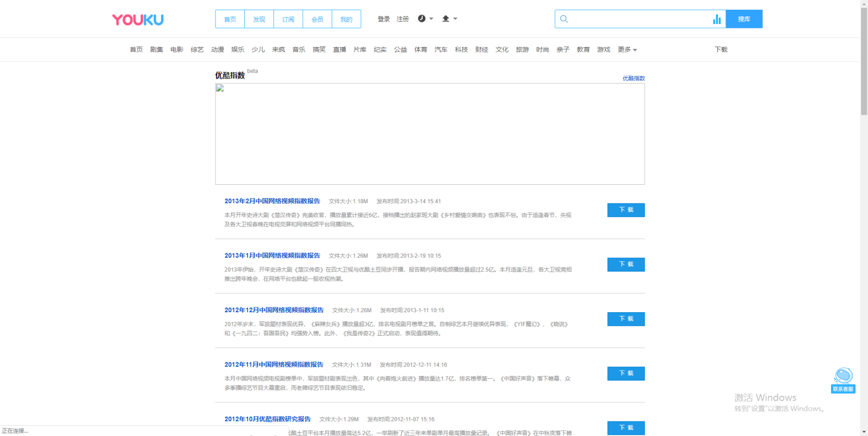This screenshot has height=436, width=868.
Task: Click the YOUKU logo
Action: (x=138, y=20)
